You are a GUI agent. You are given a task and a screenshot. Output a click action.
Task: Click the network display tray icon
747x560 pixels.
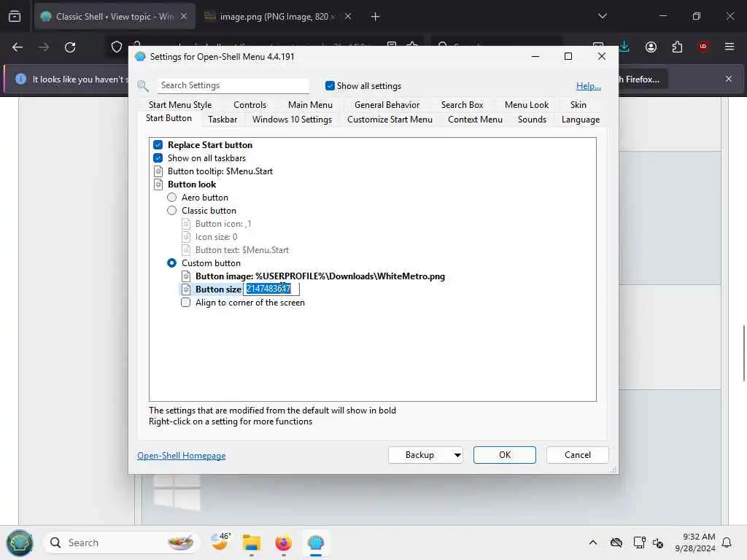click(639, 542)
